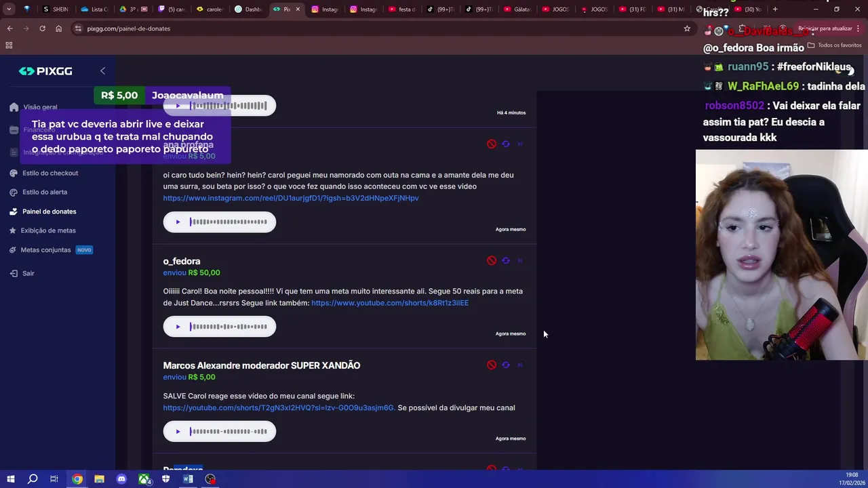Reload the page with the browser refresh button

tap(42, 28)
